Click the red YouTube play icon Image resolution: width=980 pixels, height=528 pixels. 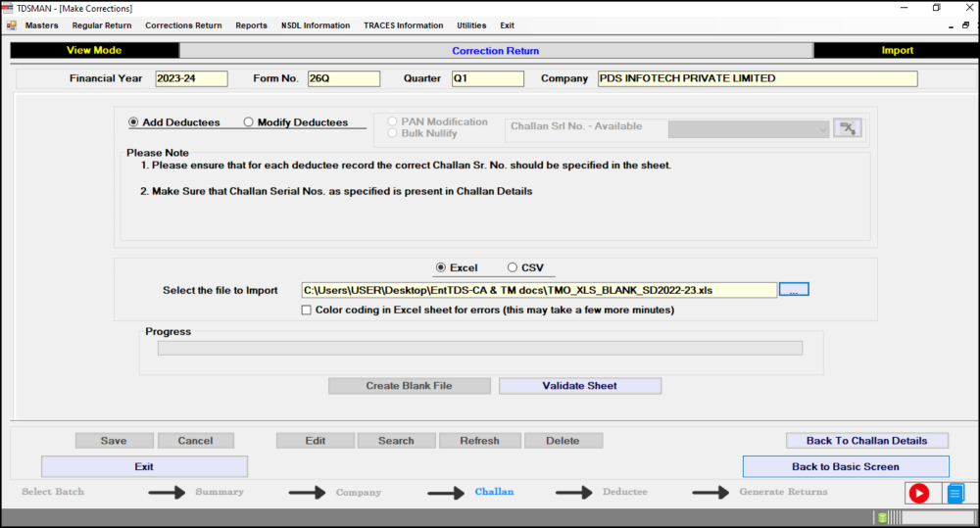[919, 494]
